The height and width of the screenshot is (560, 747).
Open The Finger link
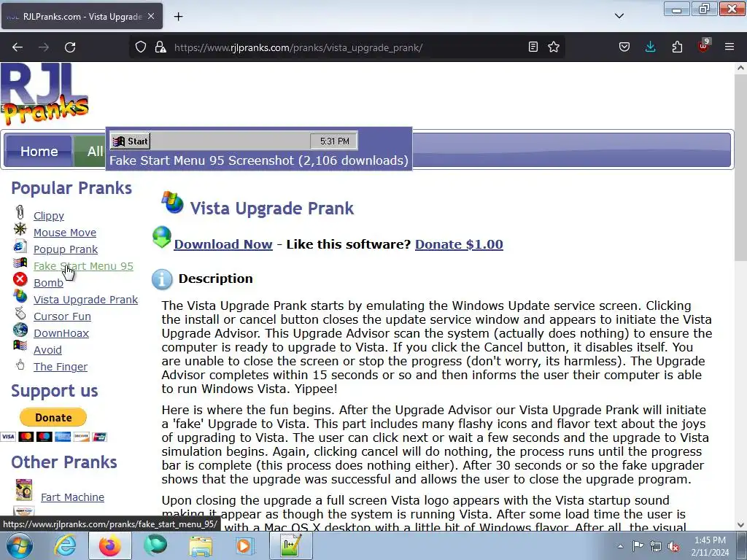(61, 367)
